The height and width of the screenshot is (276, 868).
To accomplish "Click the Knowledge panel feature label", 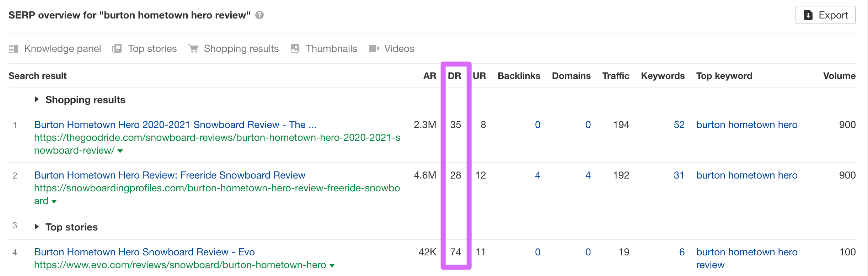I will point(63,48).
